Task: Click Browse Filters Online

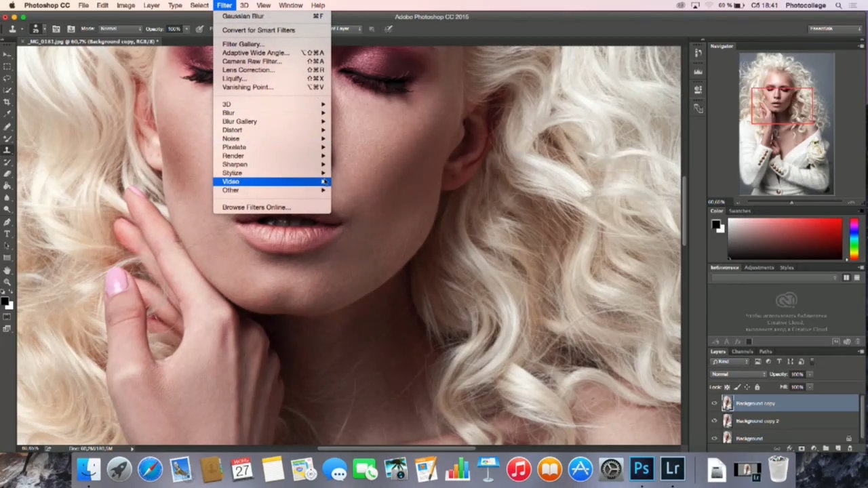Action: pyautogui.click(x=256, y=207)
